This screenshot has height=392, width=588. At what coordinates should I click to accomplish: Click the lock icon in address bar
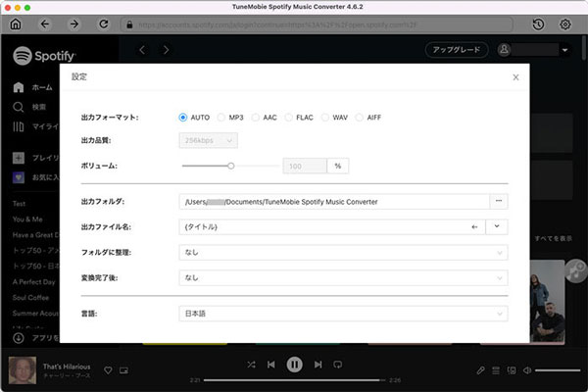tap(129, 24)
